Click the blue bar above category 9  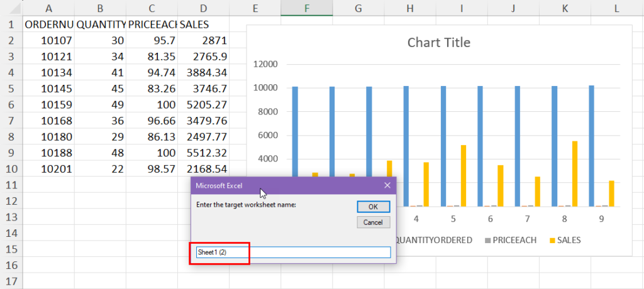pyautogui.click(x=591, y=146)
